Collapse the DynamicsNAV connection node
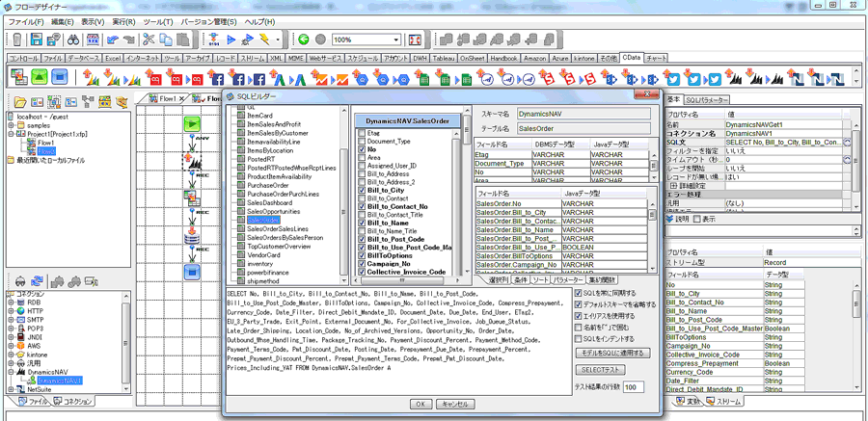The image size is (868, 421). 11,372
